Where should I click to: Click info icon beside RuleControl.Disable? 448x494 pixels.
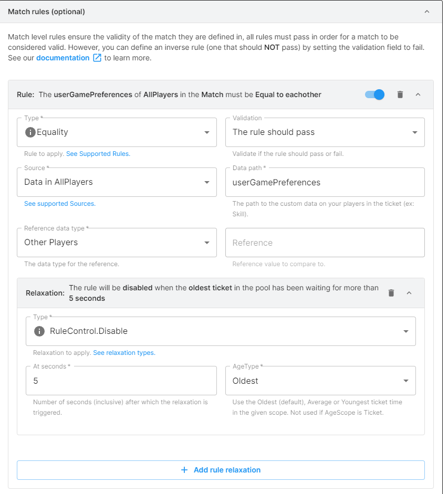39,331
